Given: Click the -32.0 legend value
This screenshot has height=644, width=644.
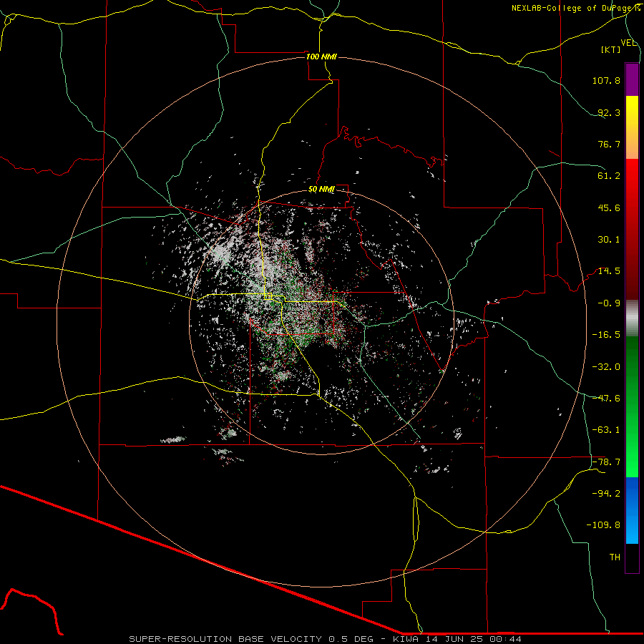Looking at the screenshot, I should (606, 367).
